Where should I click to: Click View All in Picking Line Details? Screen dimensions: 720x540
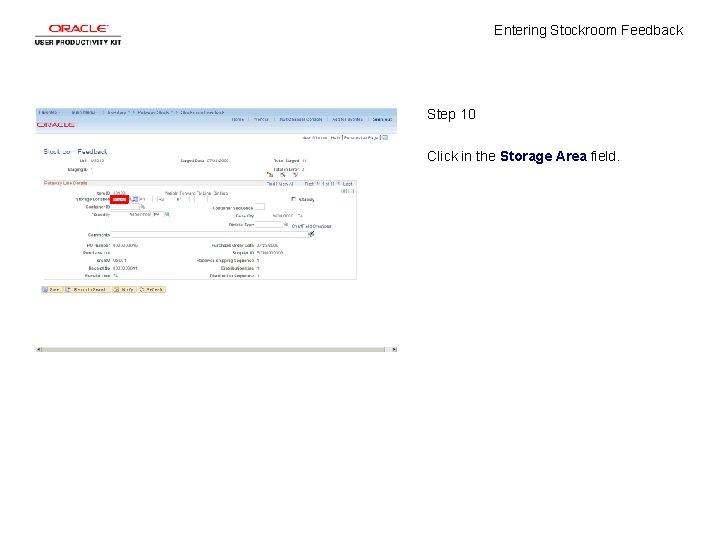click(x=280, y=184)
